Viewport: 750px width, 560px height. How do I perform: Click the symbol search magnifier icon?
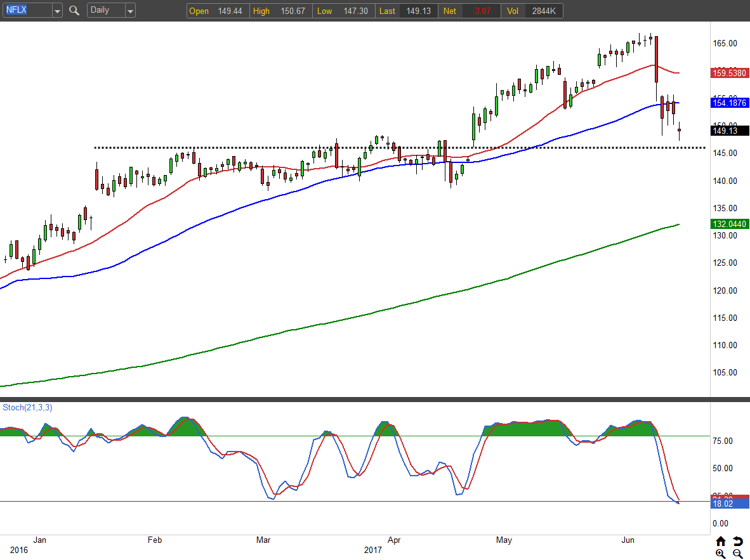point(74,10)
